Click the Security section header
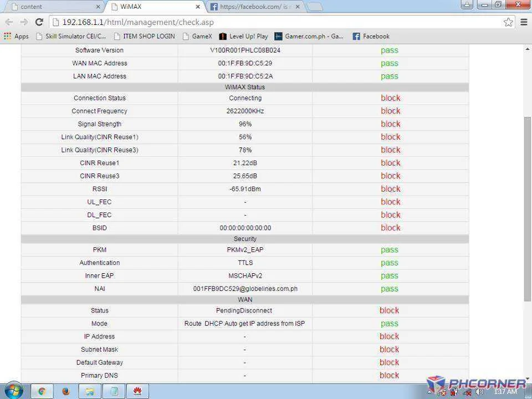This screenshot has height=399, width=532. 245,239
